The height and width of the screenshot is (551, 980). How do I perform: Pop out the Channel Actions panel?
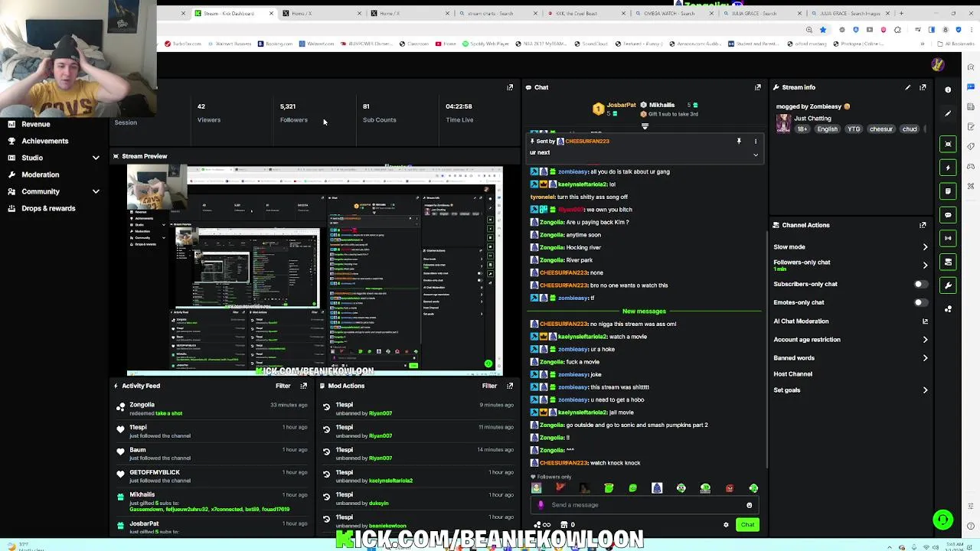click(923, 225)
